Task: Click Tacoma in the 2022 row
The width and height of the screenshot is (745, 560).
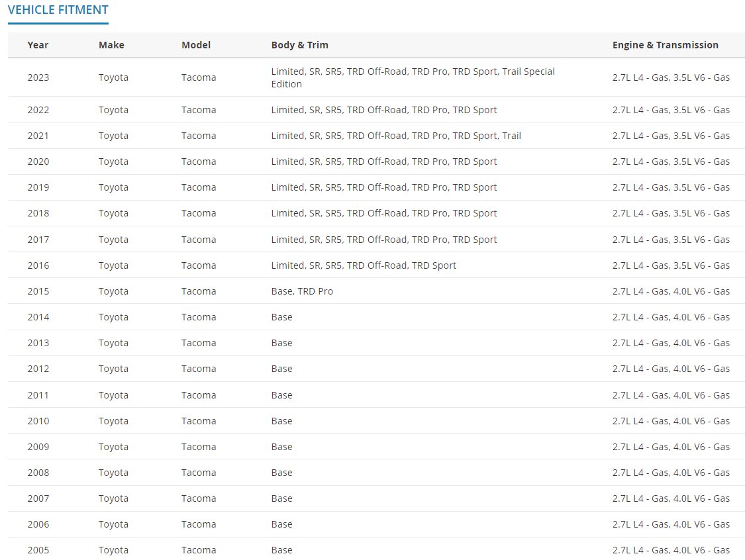Action: click(199, 110)
